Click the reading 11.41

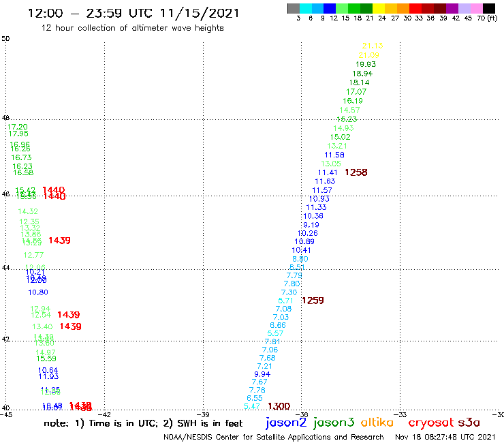pyautogui.click(x=328, y=172)
